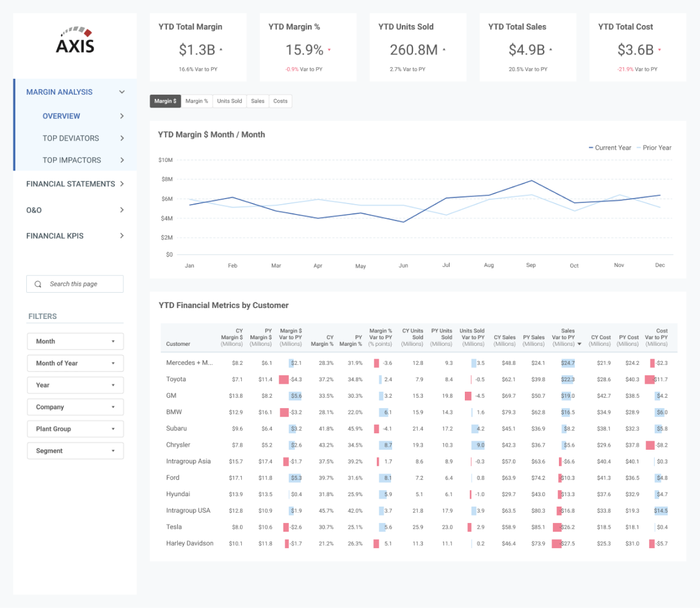Open the Year filter dropdown
Viewport: 700px width, 608px height.
(75, 385)
